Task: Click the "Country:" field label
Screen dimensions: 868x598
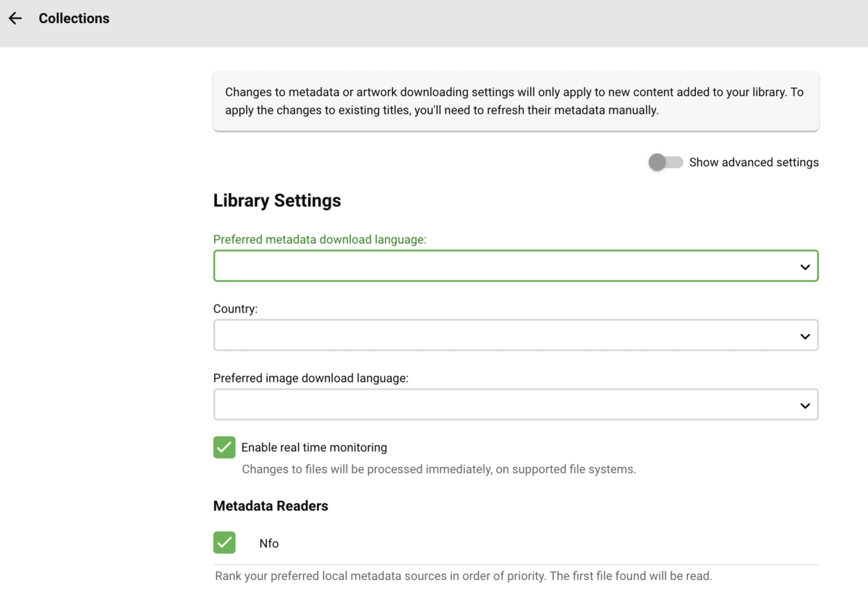Action: tap(235, 309)
